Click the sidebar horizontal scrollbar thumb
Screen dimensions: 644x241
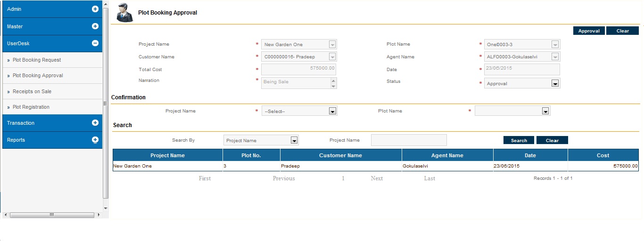click(x=52, y=215)
